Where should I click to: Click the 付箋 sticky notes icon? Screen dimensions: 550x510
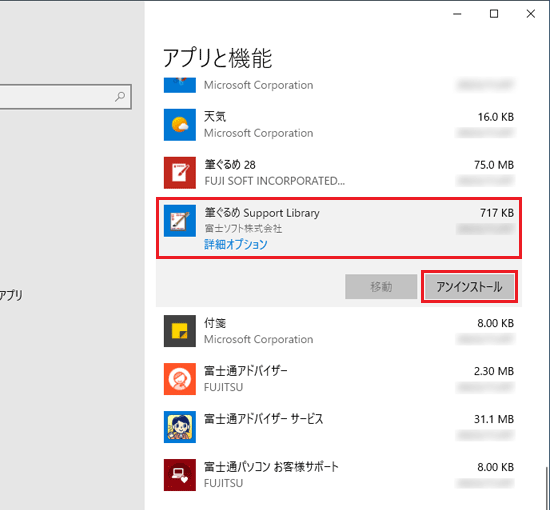pos(180,331)
